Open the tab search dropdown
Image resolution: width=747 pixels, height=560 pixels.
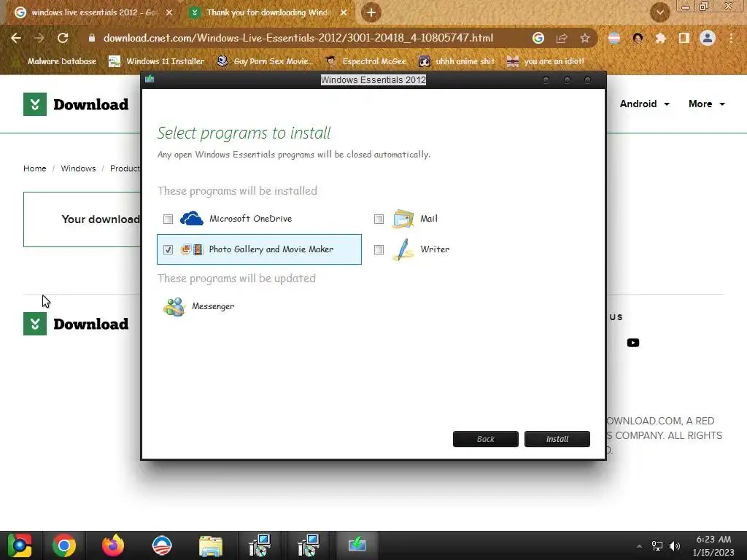pos(659,12)
